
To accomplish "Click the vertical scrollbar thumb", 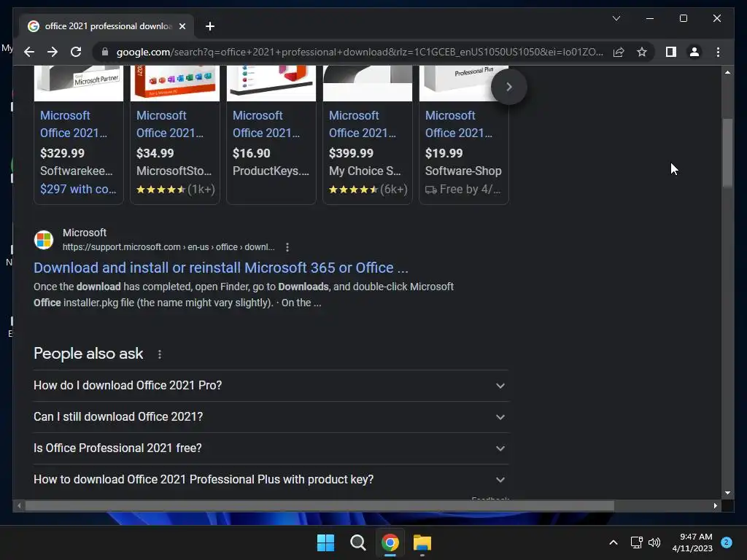I will click(x=727, y=152).
